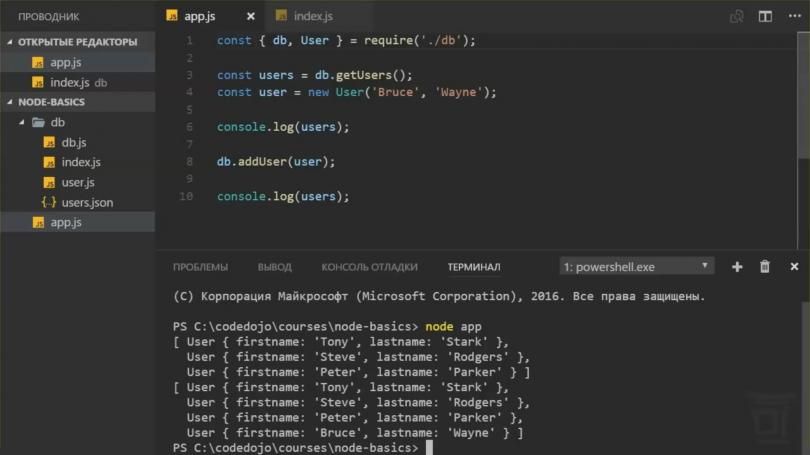This screenshot has width=810, height=455.
Task: Select the db folder in explorer
Action: [77, 122]
